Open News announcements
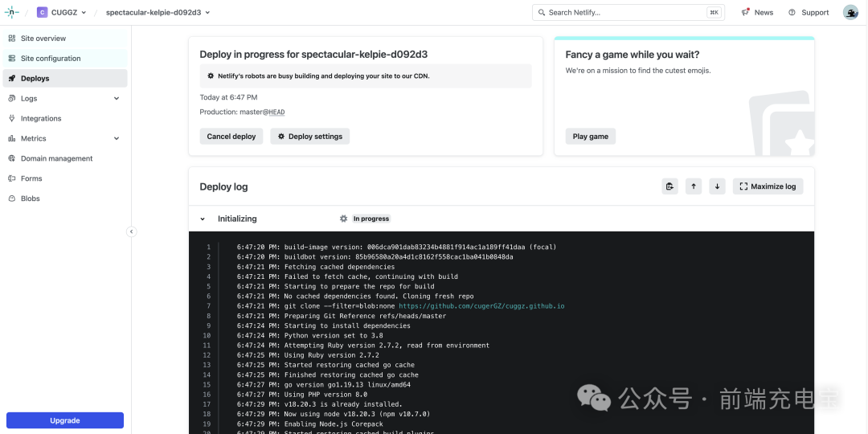Viewport: 868px width, 434px height. click(x=757, y=12)
